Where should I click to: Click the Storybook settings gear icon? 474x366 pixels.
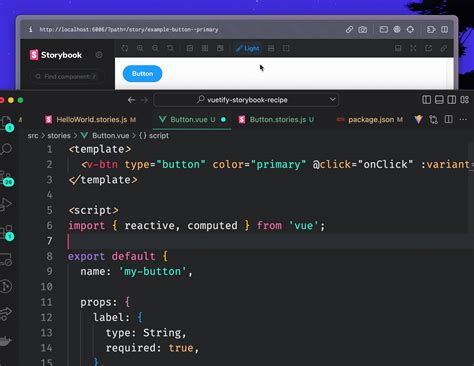99,55
